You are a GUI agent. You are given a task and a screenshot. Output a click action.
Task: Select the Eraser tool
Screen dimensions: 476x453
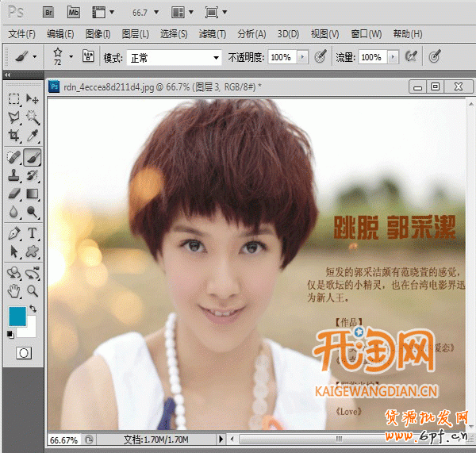tap(14, 194)
